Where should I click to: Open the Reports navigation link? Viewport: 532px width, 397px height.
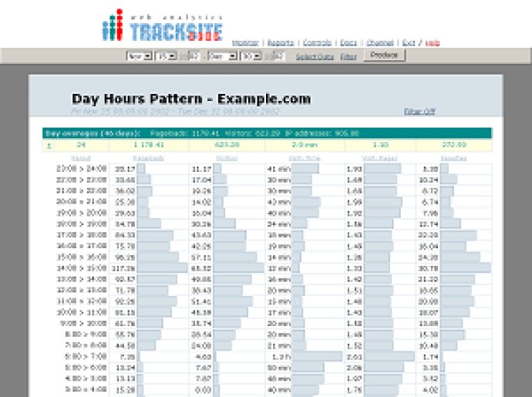coord(281,42)
